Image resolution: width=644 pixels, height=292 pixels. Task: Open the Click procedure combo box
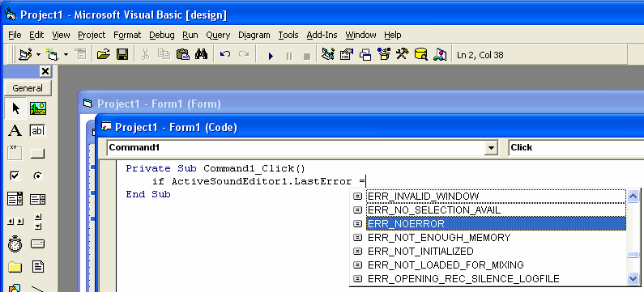click(576, 148)
